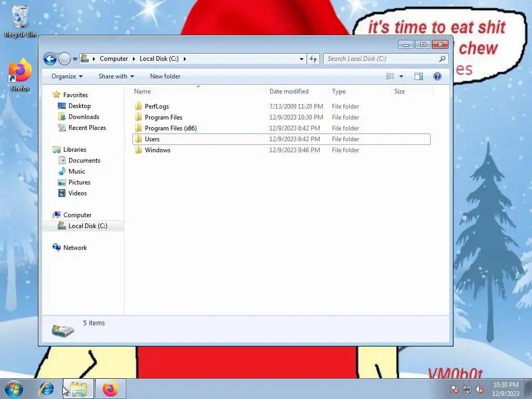Change your view icon in toolbar
The image size is (532, 399).
pos(390,76)
